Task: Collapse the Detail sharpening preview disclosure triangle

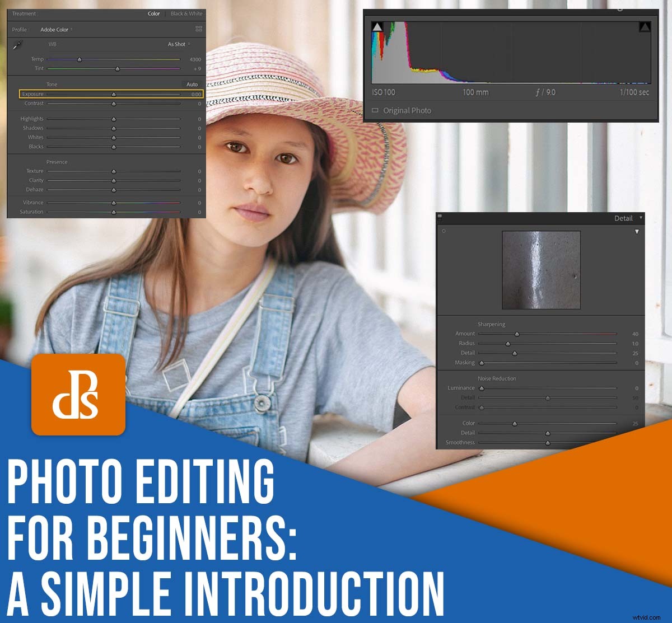Action: tap(637, 231)
